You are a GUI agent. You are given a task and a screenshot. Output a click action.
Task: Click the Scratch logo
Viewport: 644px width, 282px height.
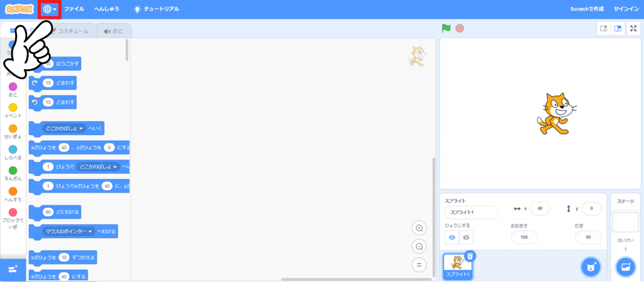pyautogui.click(x=19, y=9)
